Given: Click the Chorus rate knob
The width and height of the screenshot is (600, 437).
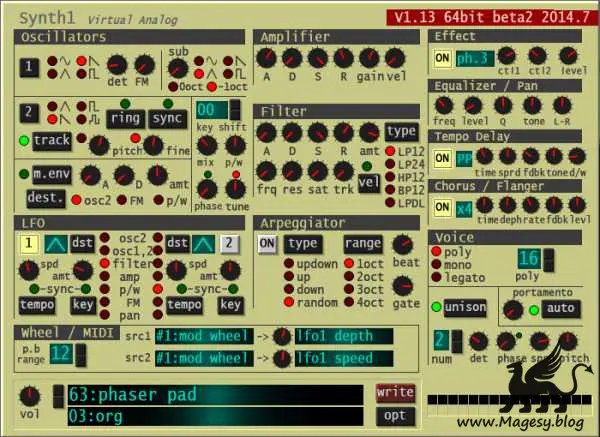Looking at the screenshot, I should coord(531,205).
